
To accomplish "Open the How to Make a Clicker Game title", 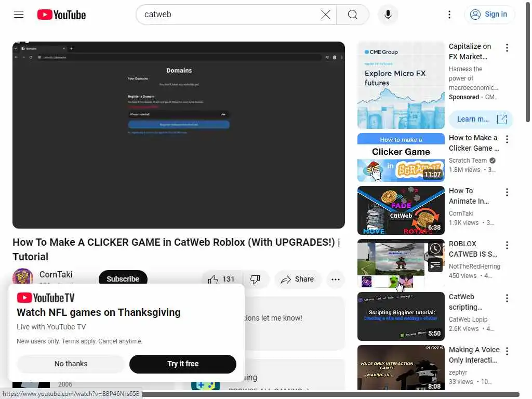I will pyautogui.click(x=474, y=143).
